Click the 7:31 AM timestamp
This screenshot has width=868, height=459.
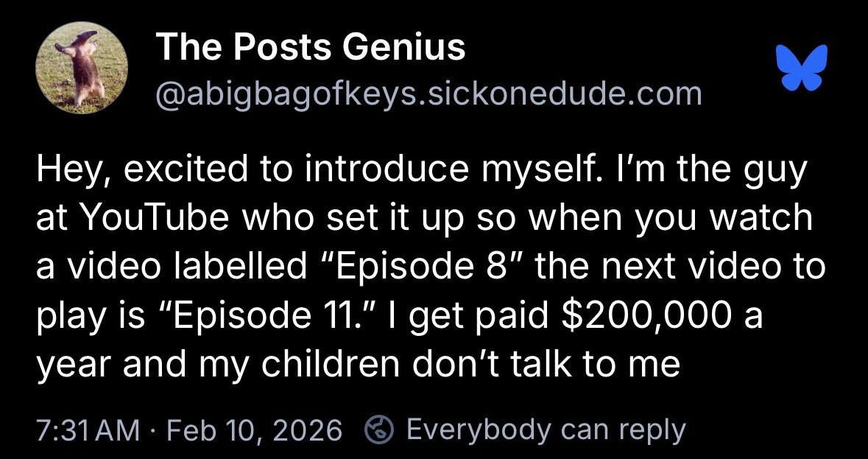(87, 429)
